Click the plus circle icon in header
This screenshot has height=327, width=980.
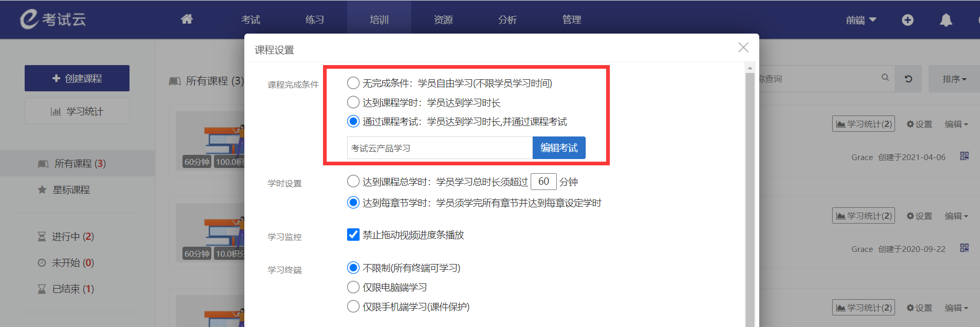(x=908, y=20)
